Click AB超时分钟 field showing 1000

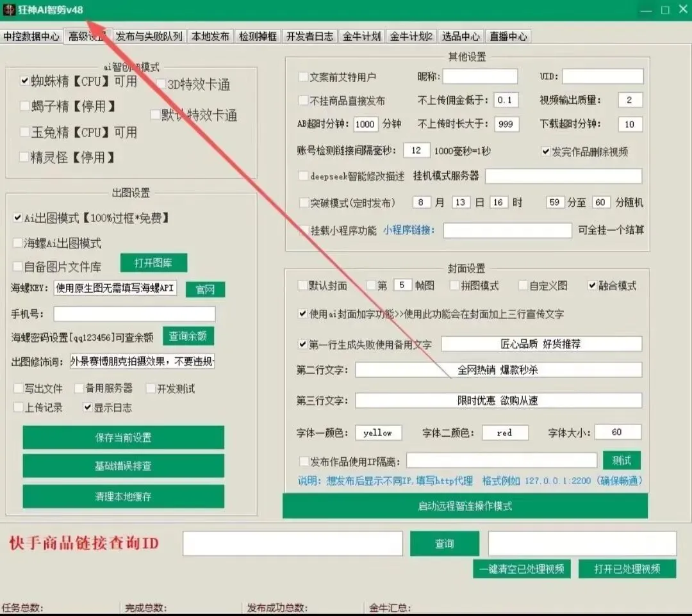365,124
